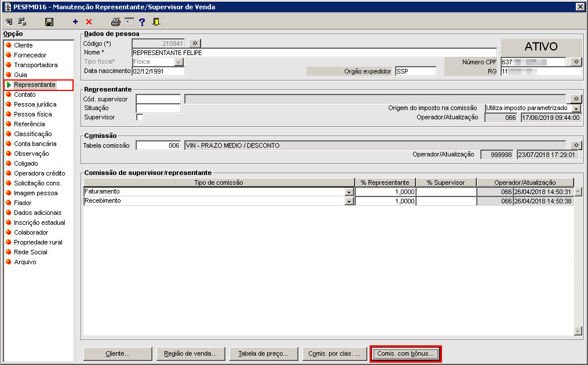Select Referência option in sidebar

pyautogui.click(x=29, y=124)
